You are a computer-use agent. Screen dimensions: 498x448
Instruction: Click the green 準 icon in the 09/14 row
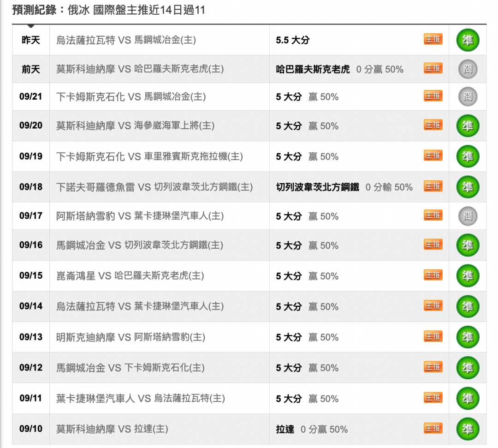pyautogui.click(x=468, y=306)
